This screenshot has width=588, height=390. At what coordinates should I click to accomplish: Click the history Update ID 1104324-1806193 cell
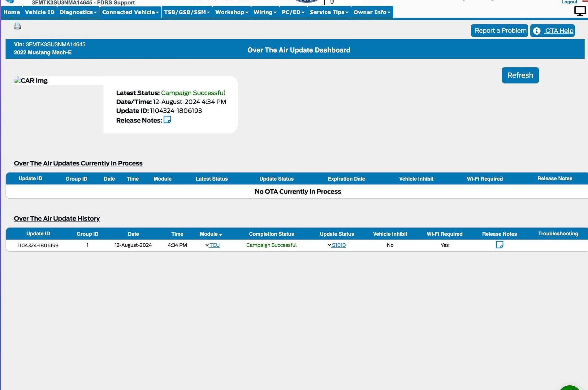(38, 245)
